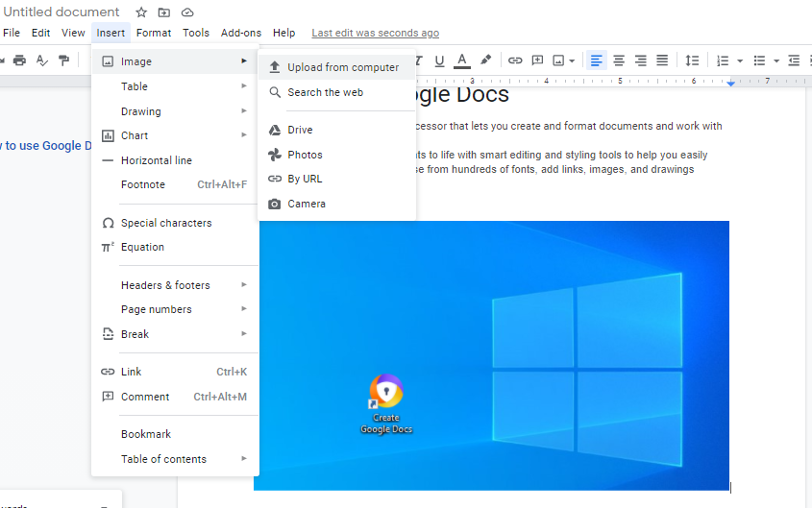Click the move to folder icon
Viewport: 812px width, 508px height.
point(164,12)
